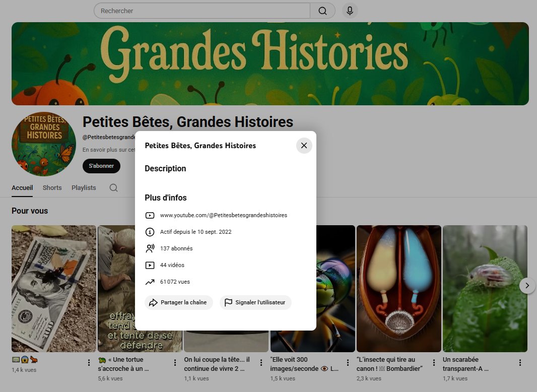Click the video icon beside 44 vidéos
This screenshot has height=392, width=537.
click(x=150, y=265)
